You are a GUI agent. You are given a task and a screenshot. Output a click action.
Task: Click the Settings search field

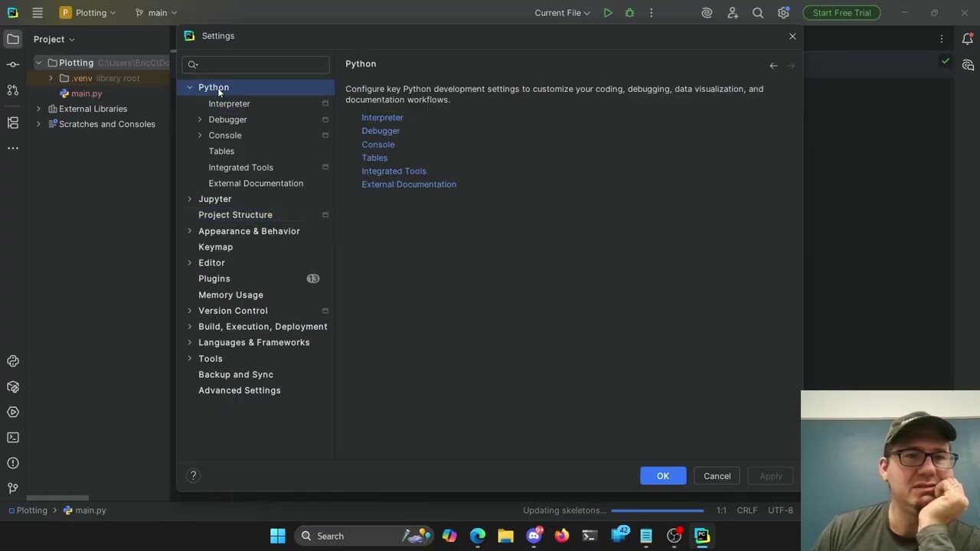click(256, 64)
